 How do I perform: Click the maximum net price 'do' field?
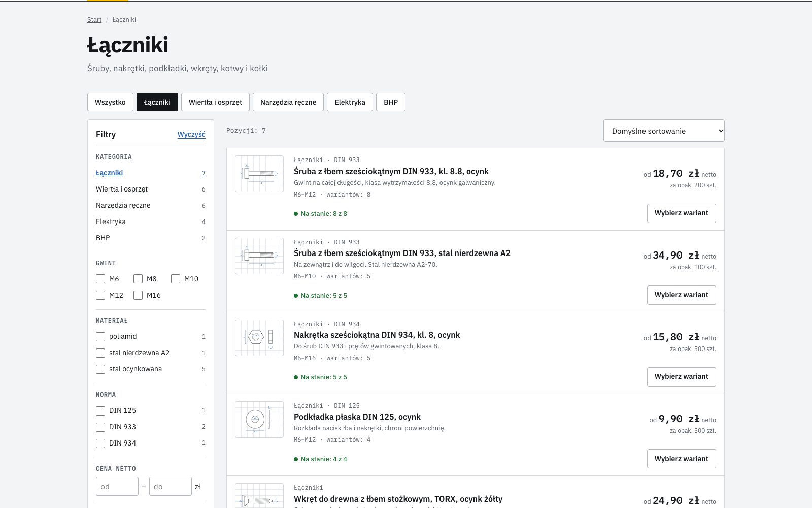(171, 486)
